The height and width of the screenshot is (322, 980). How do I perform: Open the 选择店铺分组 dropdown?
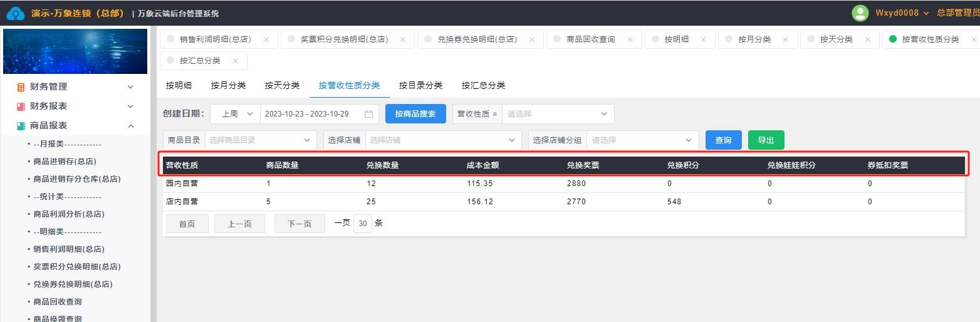(642, 140)
